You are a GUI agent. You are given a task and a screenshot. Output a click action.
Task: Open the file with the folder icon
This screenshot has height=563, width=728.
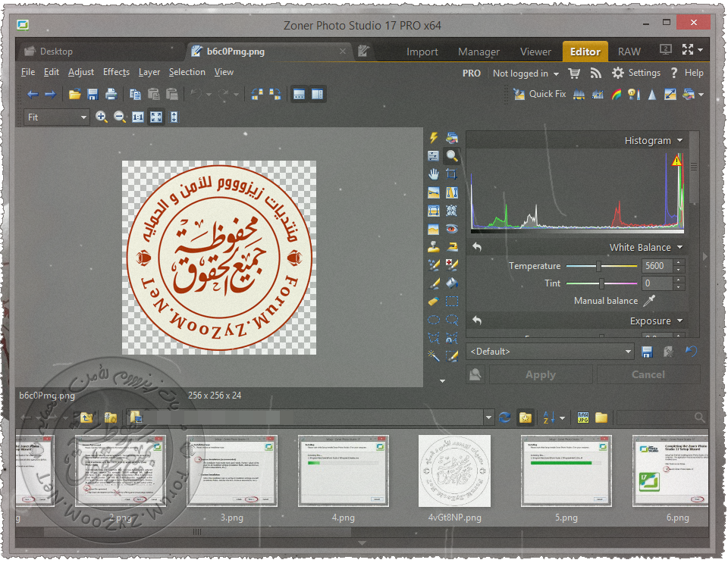[75, 95]
